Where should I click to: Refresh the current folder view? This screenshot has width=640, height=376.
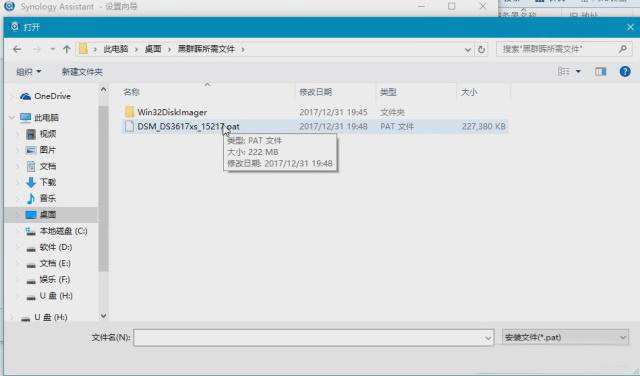[x=482, y=49]
